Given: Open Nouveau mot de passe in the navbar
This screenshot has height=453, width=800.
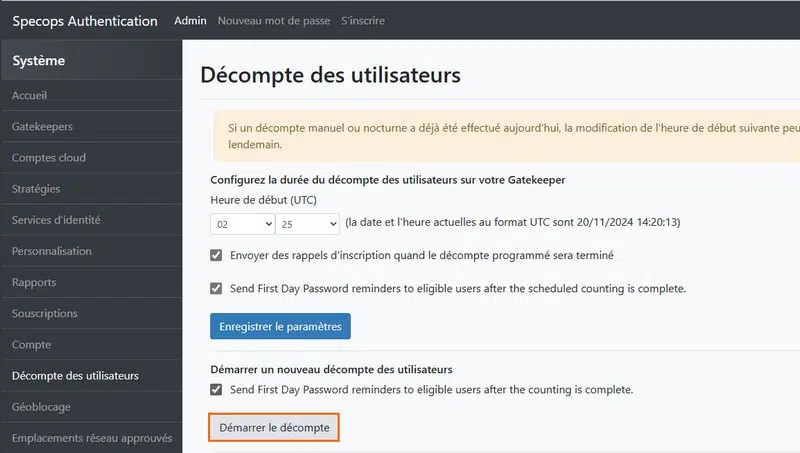Looking at the screenshot, I should click(273, 21).
